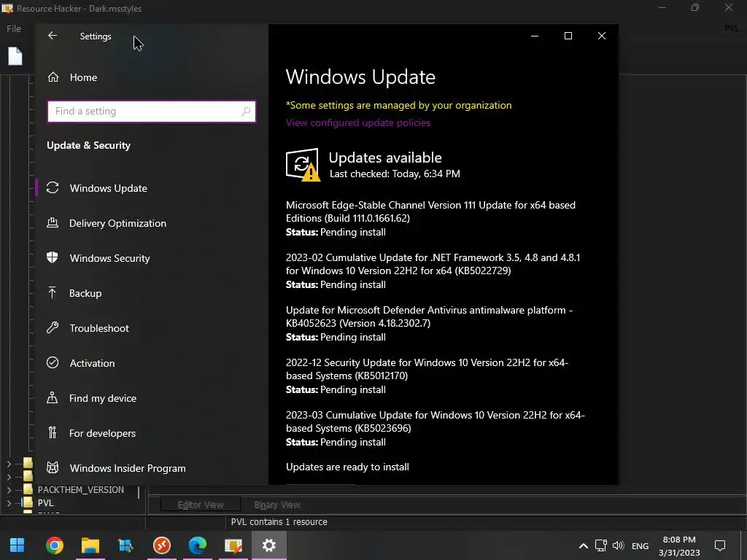This screenshot has width=747, height=560.
Task: Click the Update & Security heading
Action: [88, 145]
